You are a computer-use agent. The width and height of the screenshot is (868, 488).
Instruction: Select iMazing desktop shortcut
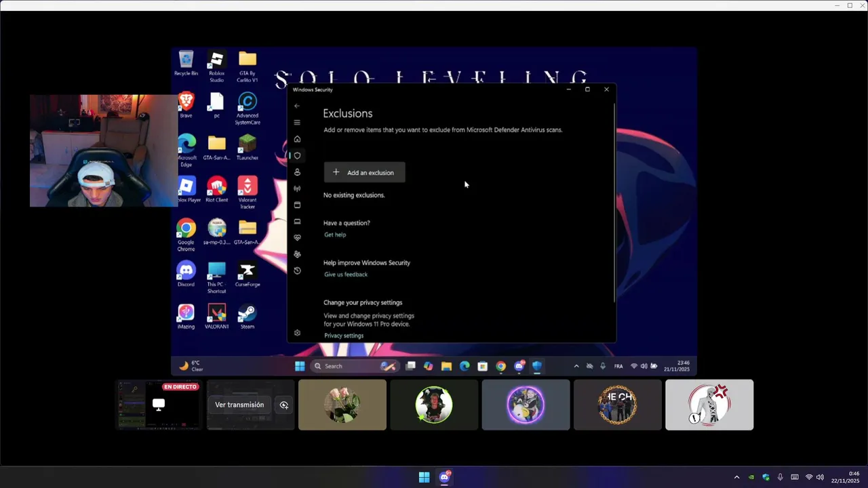tap(186, 316)
